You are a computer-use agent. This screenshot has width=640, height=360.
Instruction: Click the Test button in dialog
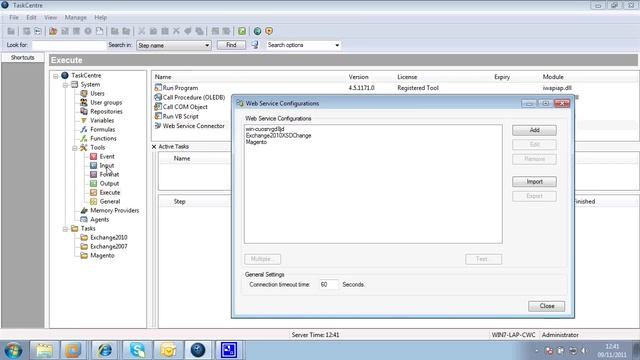(483, 259)
